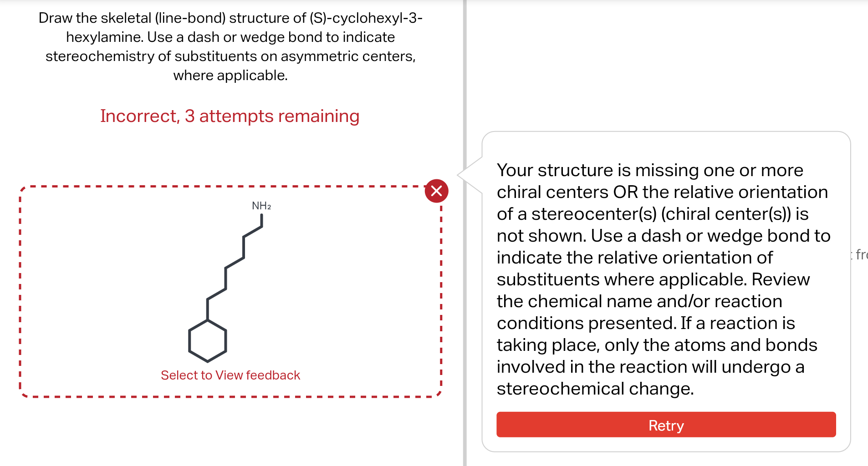Click the cyclohexane ring in structure
Image resolution: width=868 pixels, height=466 pixels.
(x=208, y=341)
